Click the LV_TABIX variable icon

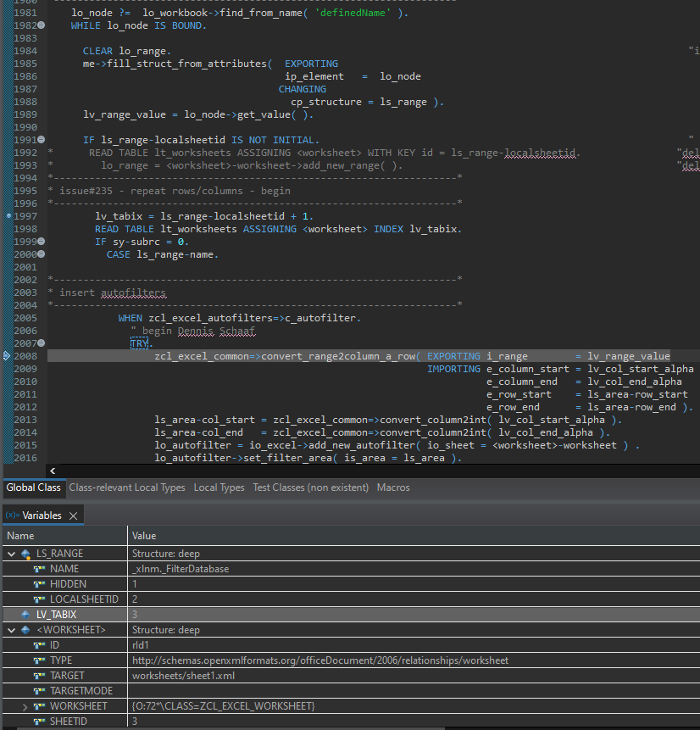pos(26,614)
